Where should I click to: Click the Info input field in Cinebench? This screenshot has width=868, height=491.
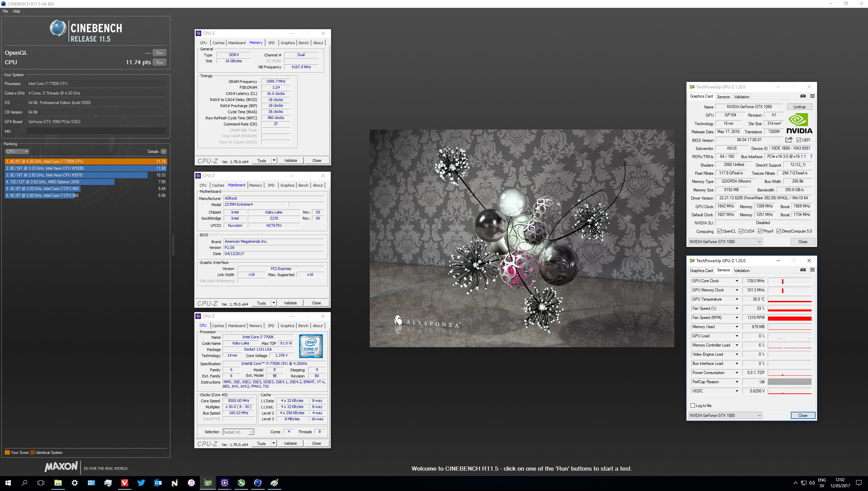[97, 131]
